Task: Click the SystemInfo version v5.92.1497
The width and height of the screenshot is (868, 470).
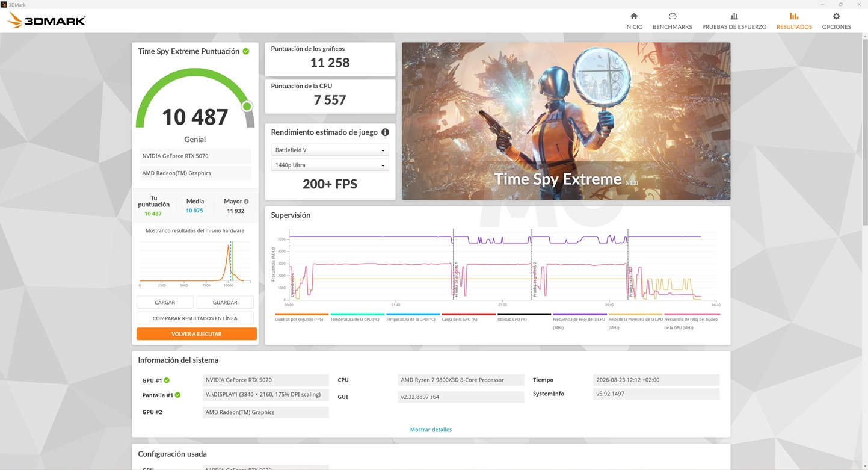Action: (x=656, y=394)
